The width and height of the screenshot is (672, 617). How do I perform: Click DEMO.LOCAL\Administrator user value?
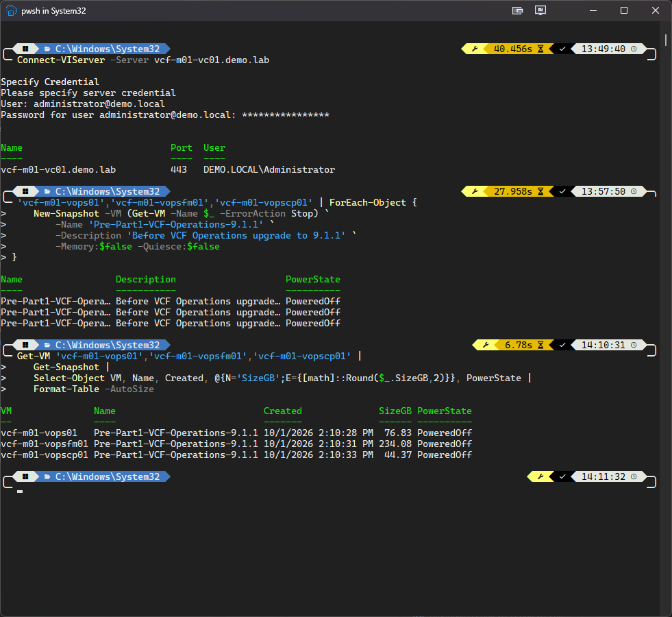point(269,170)
